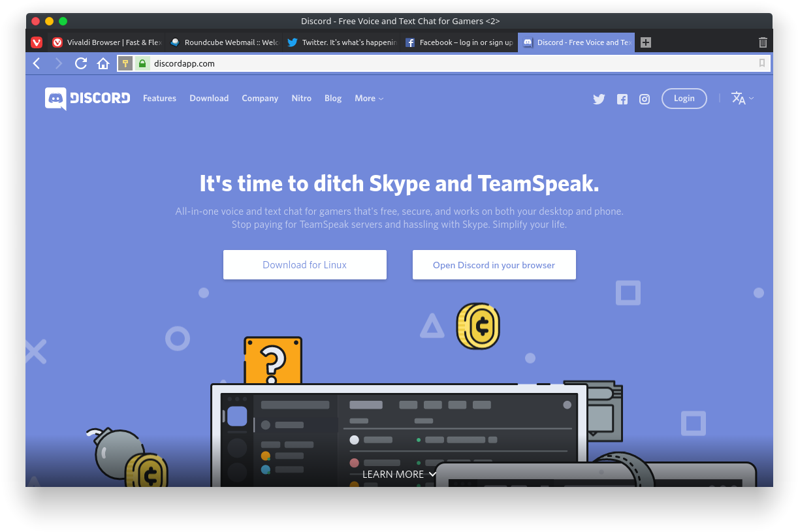Viewport: 798px width, 532px height.
Task: Open the Vivaldi menu icon
Action: 37,42
